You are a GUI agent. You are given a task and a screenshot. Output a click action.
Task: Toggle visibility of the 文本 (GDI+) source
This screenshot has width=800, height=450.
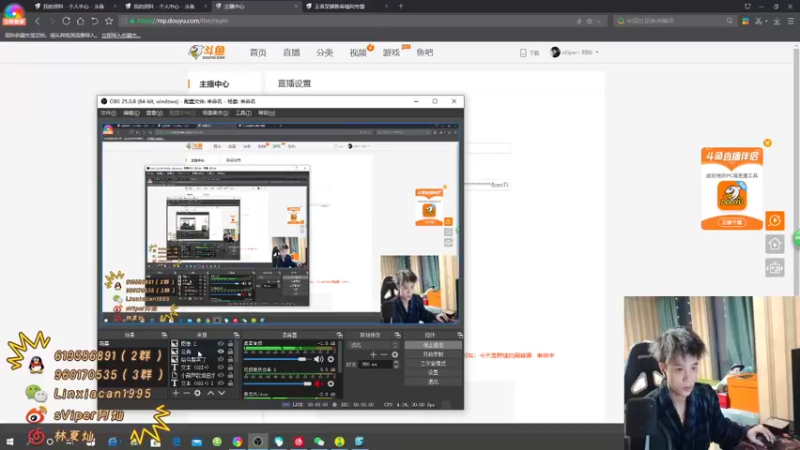pyautogui.click(x=220, y=367)
